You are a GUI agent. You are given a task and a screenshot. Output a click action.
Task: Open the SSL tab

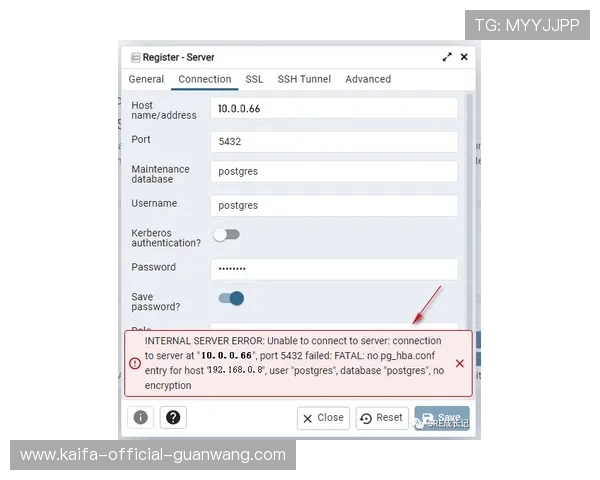[254, 79]
